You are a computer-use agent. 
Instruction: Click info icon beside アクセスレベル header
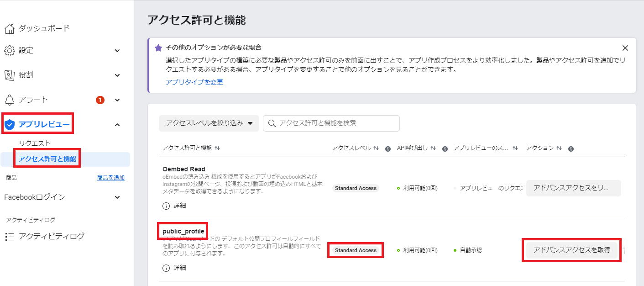pyautogui.click(x=388, y=148)
